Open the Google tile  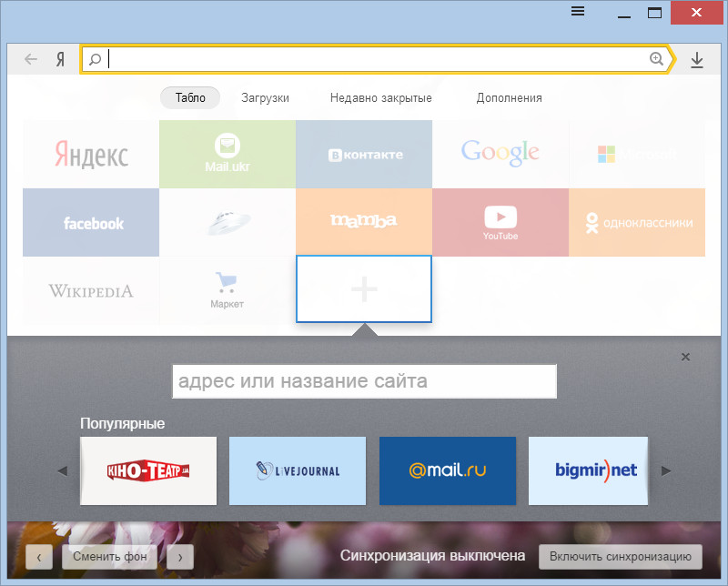(x=500, y=154)
